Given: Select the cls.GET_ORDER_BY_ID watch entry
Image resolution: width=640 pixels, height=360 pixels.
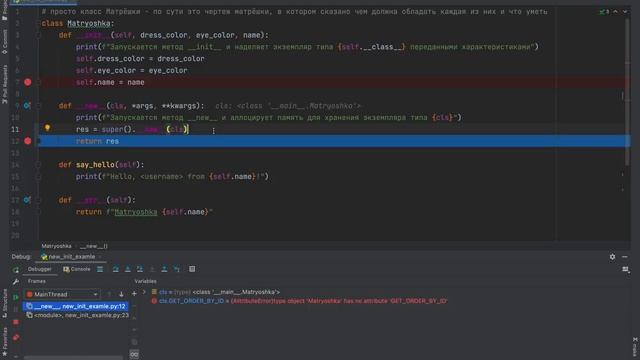Looking at the screenshot, I should pos(299,301).
